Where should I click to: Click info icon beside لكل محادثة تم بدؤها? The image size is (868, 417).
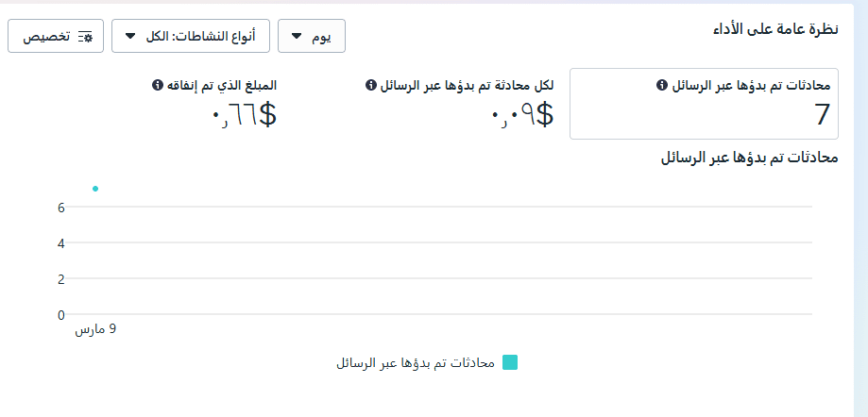coord(371,85)
